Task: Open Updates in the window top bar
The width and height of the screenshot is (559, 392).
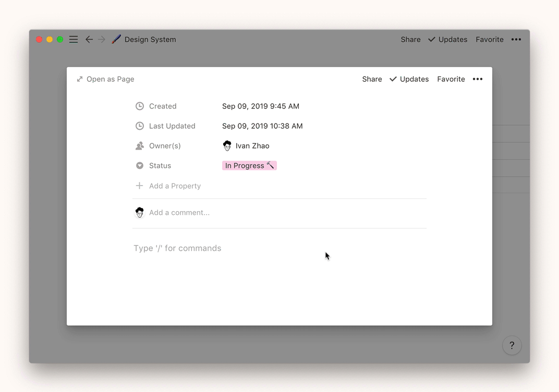Action: (x=447, y=40)
